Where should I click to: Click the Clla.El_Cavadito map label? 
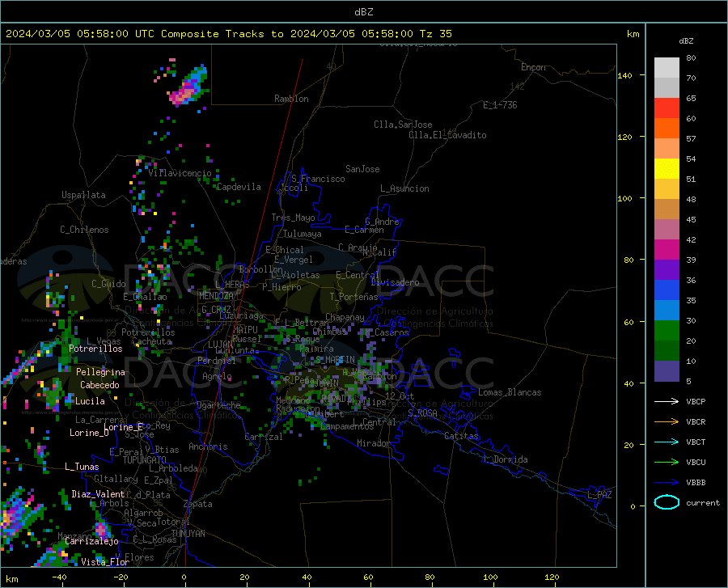(x=447, y=135)
